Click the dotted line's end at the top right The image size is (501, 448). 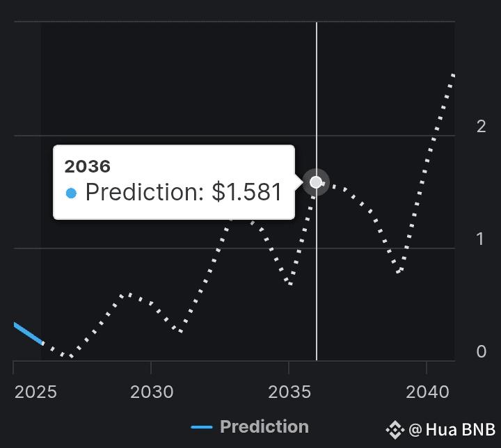tap(453, 76)
